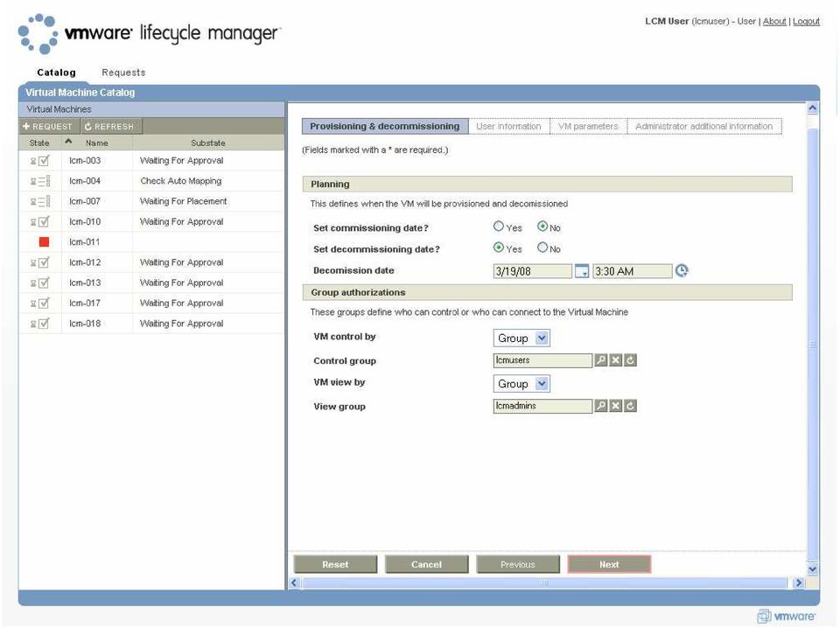
Task: Click the Refresh button in toolbar
Action: pos(110,126)
